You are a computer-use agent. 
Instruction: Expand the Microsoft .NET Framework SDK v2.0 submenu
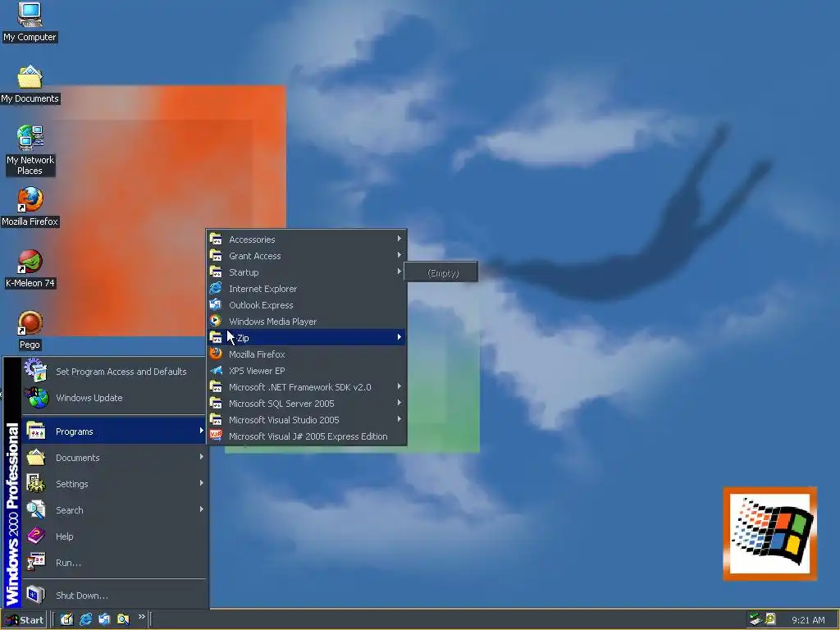click(307, 387)
